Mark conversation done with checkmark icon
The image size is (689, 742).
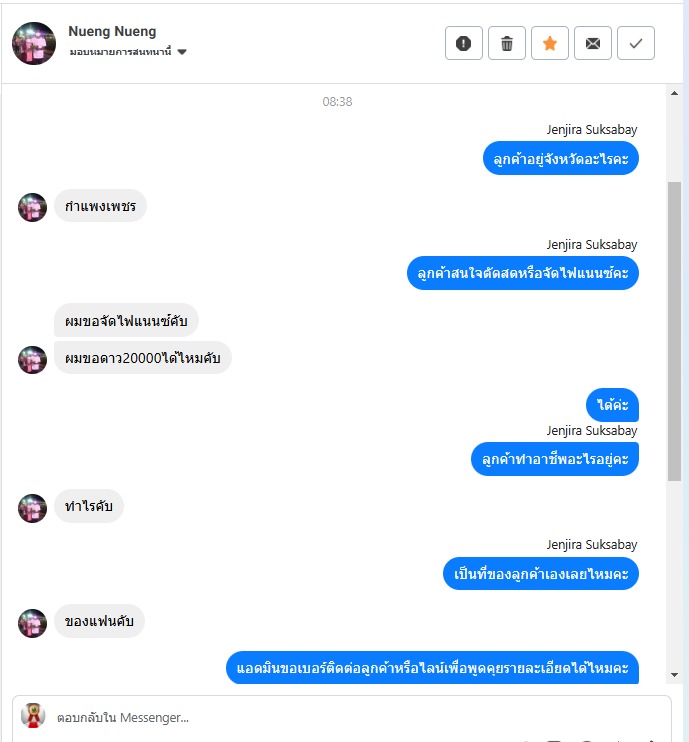click(x=636, y=43)
